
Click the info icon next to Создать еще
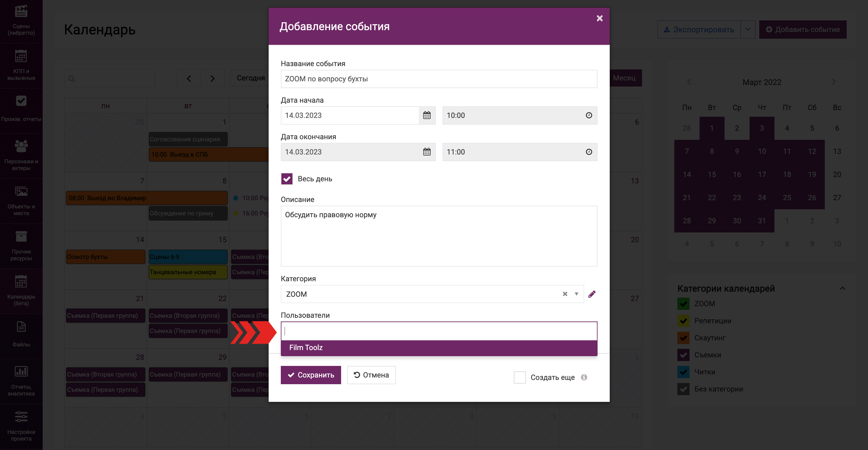[584, 377]
